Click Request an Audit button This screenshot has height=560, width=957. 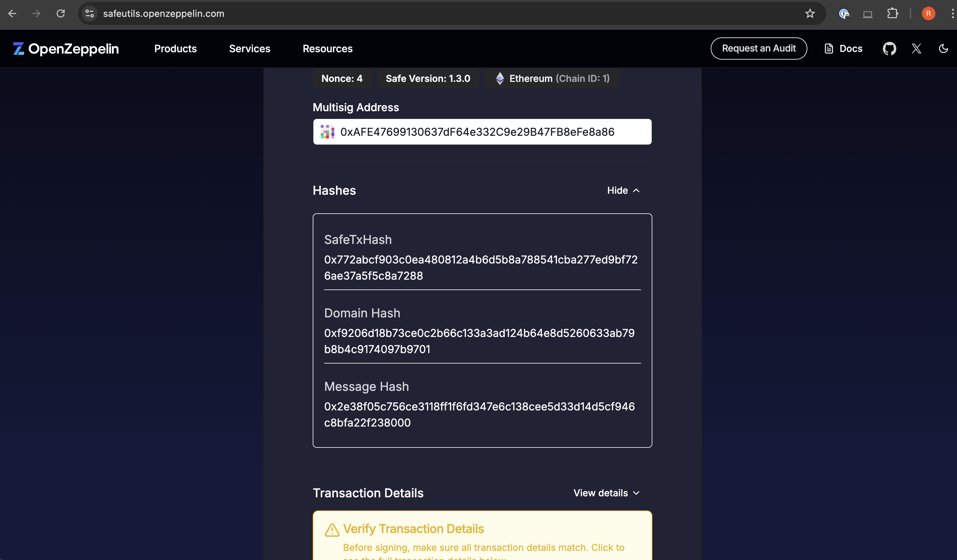tap(759, 49)
